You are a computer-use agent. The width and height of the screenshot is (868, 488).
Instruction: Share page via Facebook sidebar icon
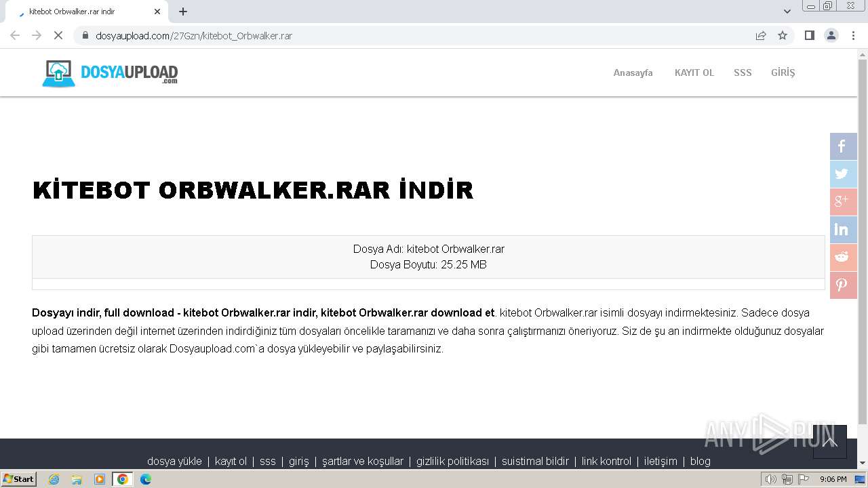tap(843, 146)
